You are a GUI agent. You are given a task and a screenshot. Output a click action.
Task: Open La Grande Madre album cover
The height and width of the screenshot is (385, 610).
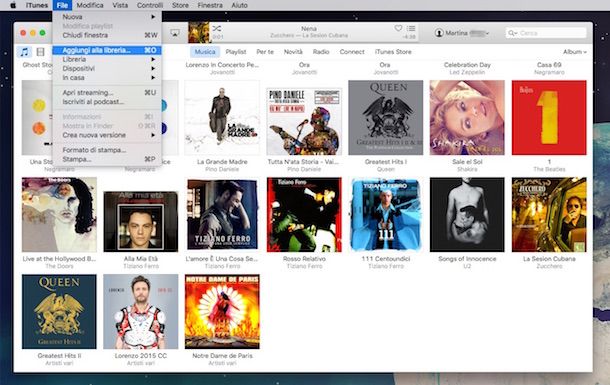click(222, 117)
